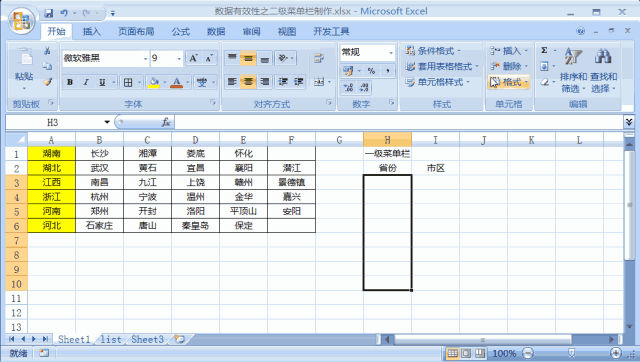Switch to the 审阅 ribbon tab
The image size is (640, 362).
coord(251,31)
